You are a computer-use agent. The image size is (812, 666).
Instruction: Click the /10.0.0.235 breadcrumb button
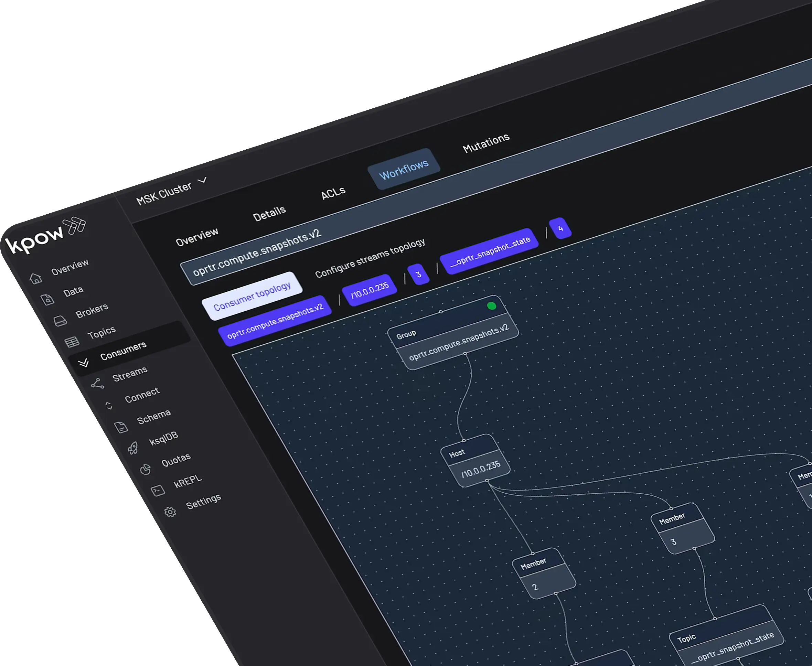click(370, 290)
